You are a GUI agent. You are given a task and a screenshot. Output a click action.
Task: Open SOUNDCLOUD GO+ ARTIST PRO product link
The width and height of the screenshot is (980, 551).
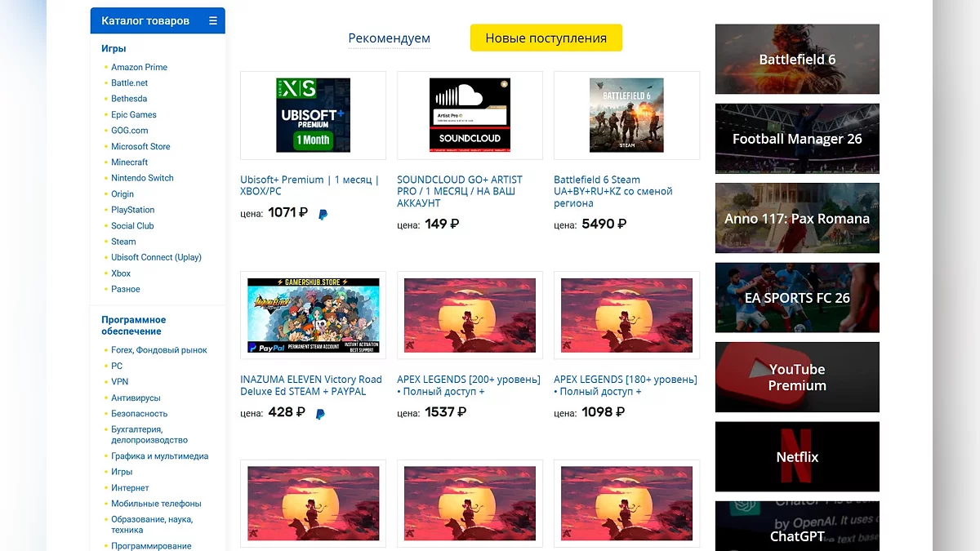click(x=460, y=191)
